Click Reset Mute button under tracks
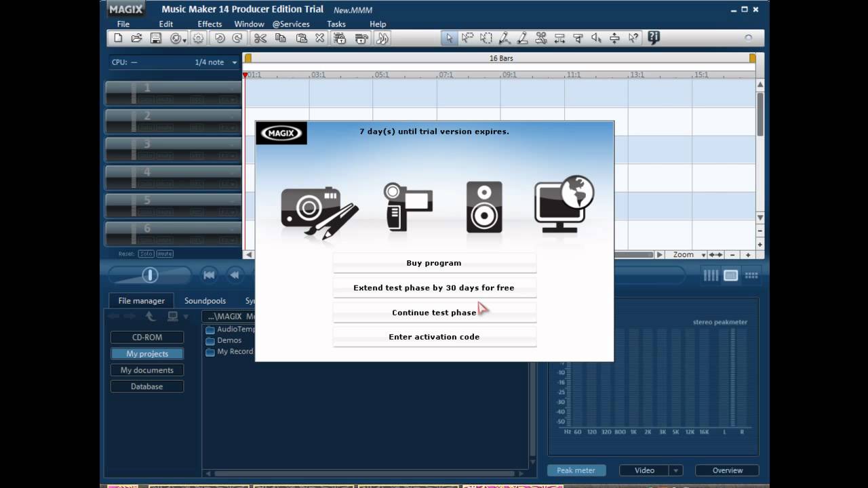Screen dimensions: 868x488 (165, 253)
